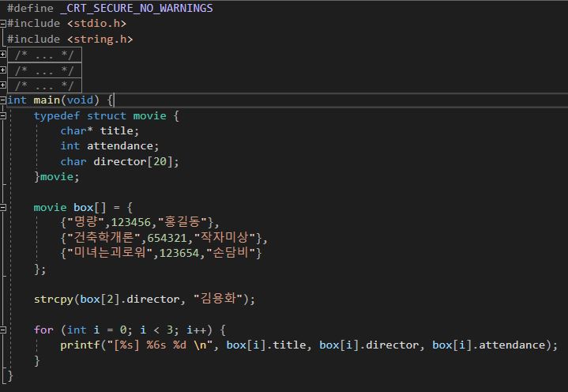Viewport: 568px width, 392px height.
Task: Collapse the #include block fold marker
Action: tap(3, 24)
